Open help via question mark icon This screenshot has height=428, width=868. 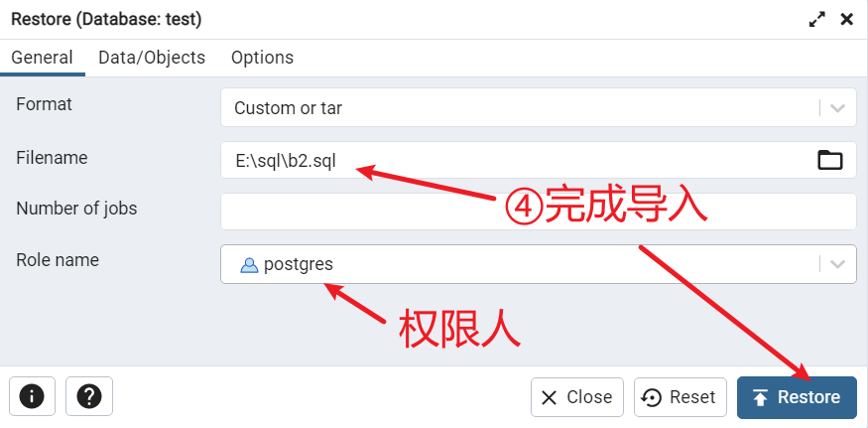pyautogui.click(x=89, y=396)
